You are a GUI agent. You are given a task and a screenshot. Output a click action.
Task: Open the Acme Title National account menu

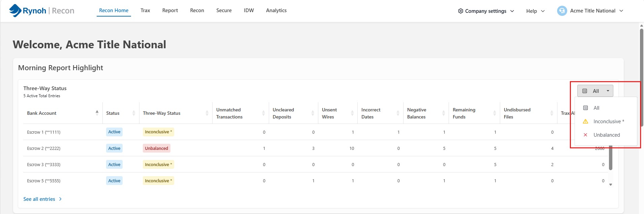coord(590,11)
